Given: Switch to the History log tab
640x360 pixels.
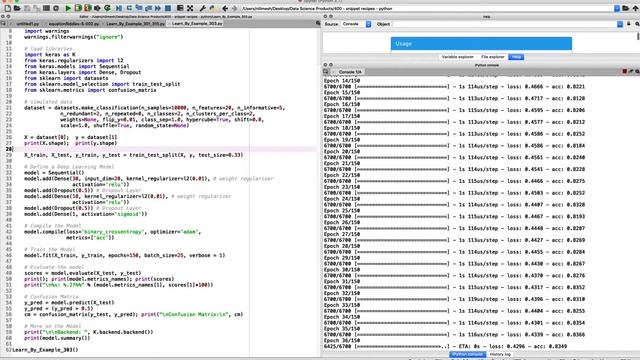Looking at the screenshot, I should coord(500,354).
